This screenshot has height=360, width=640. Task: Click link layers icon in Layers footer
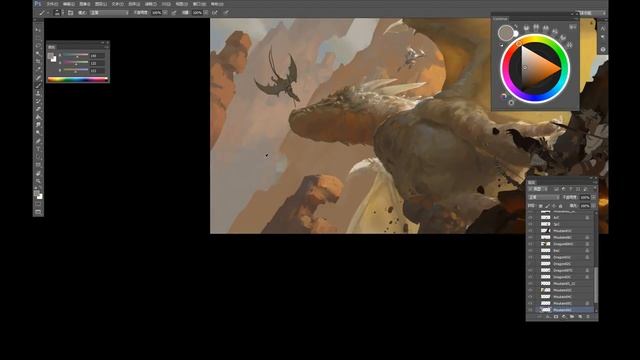click(x=539, y=316)
